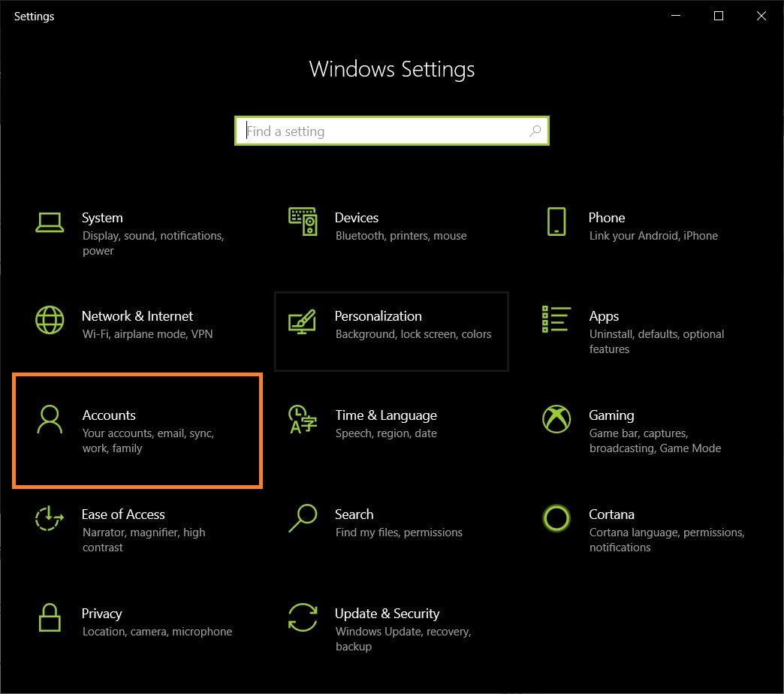Open Apps settings title
The width and height of the screenshot is (784, 694).
[604, 316]
